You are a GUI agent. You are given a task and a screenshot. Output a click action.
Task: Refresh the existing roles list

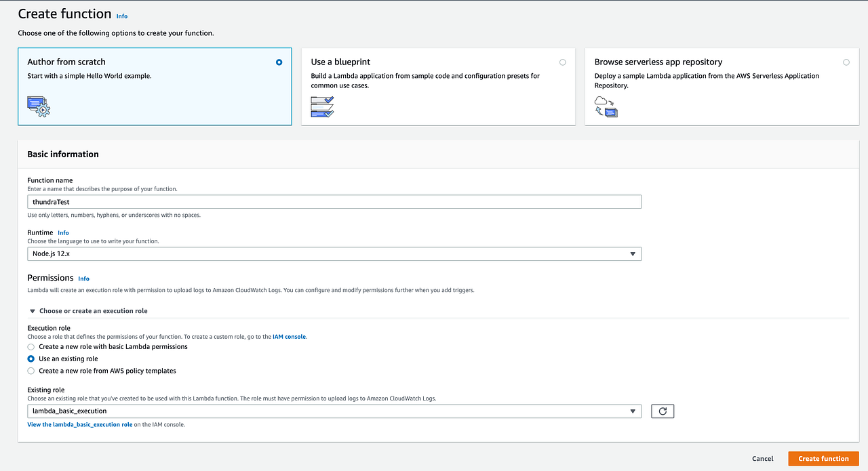coord(662,411)
